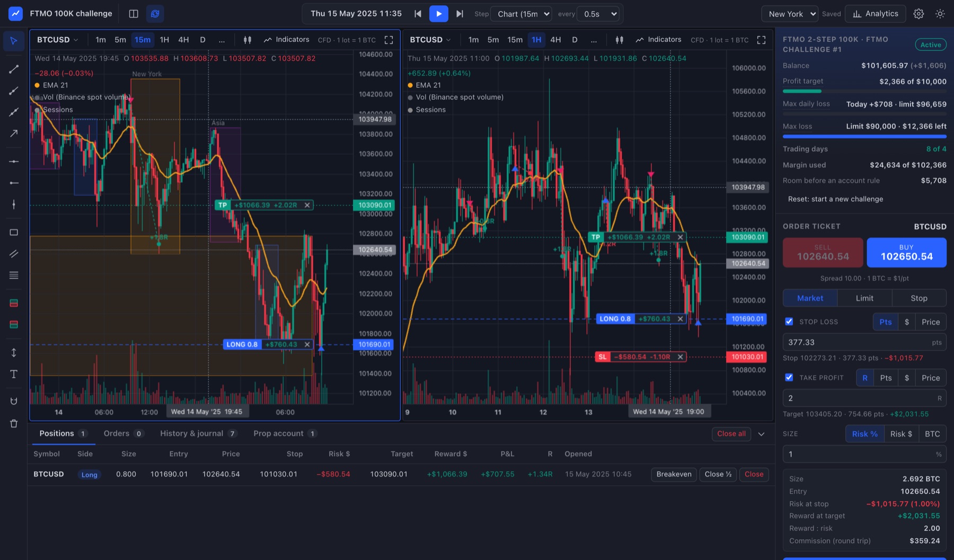Select the rectangle drawing tool

[x=14, y=233]
